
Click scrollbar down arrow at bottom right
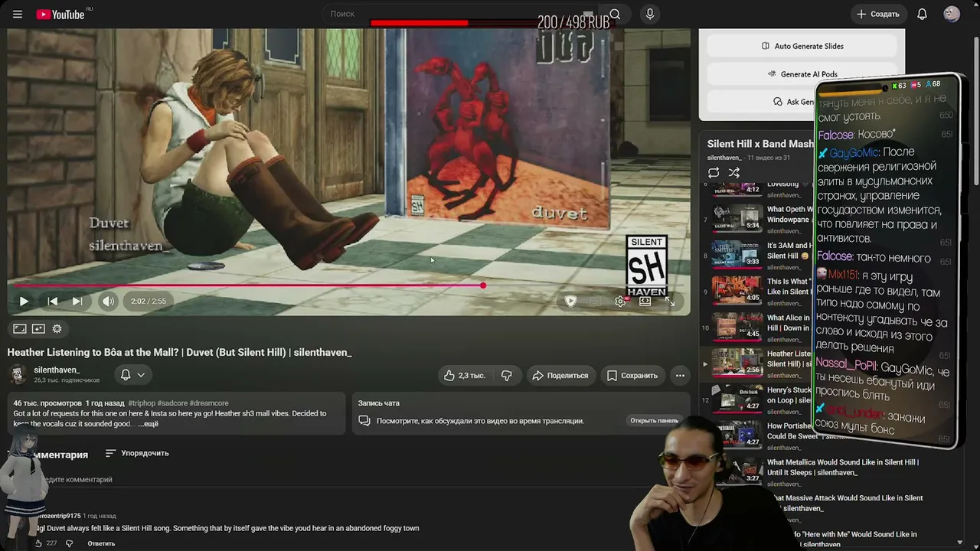coord(960,543)
